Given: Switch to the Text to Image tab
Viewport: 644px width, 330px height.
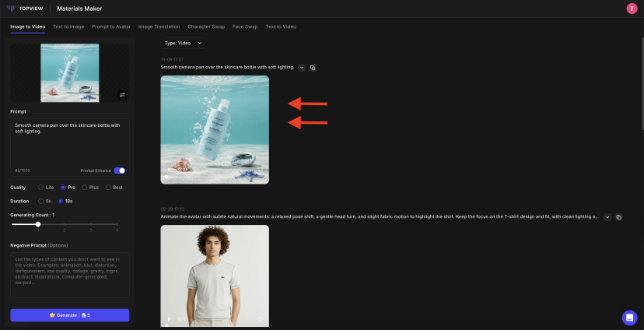Looking at the screenshot, I should [x=69, y=26].
